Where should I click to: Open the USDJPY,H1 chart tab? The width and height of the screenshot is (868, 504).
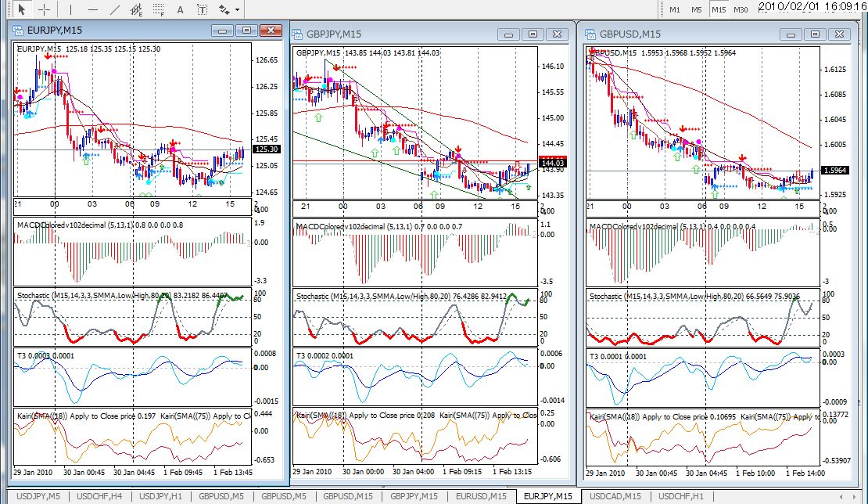(x=160, y=496)
